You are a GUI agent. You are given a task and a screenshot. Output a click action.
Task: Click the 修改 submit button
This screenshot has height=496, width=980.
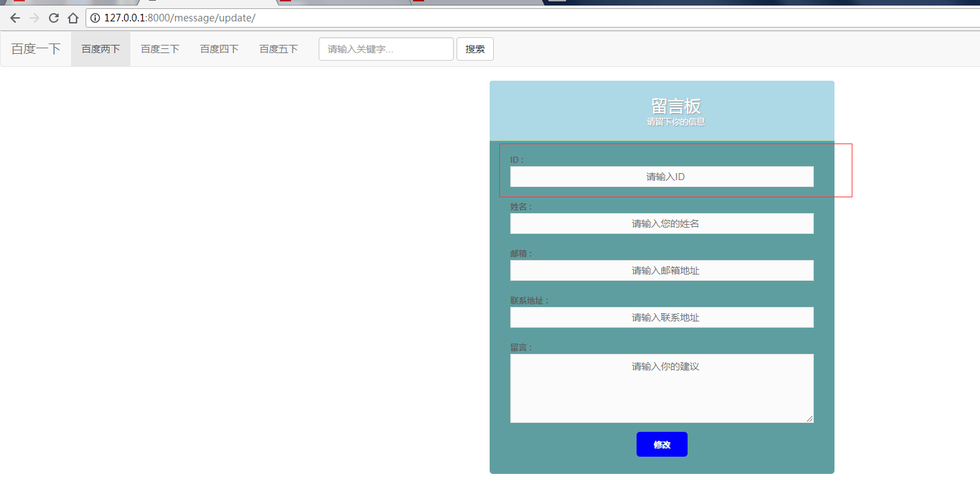[661, 444]
